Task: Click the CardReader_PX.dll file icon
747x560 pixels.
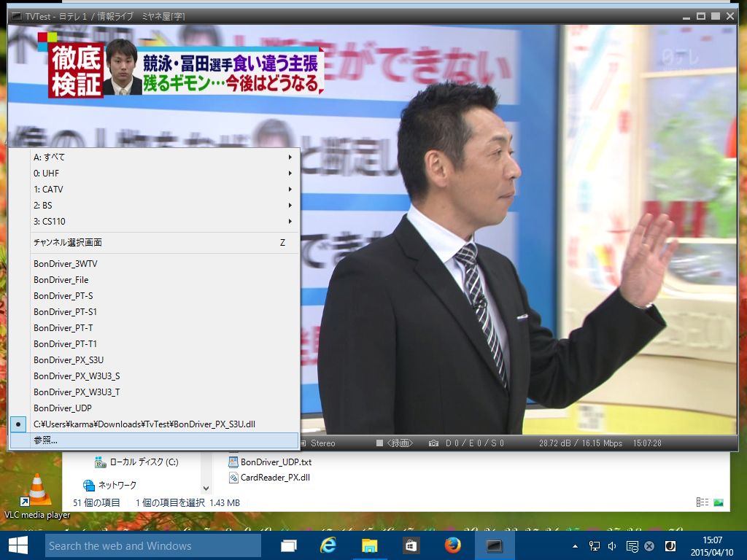Action: [233, 478]
